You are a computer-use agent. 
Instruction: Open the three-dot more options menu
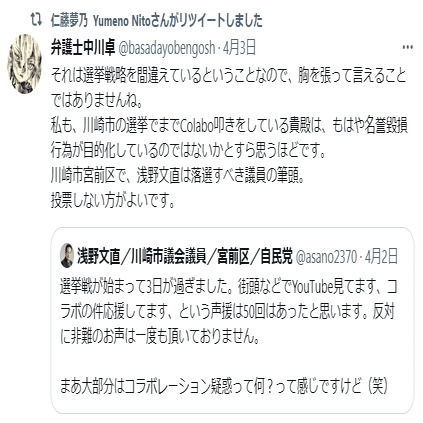pos(408,47)
